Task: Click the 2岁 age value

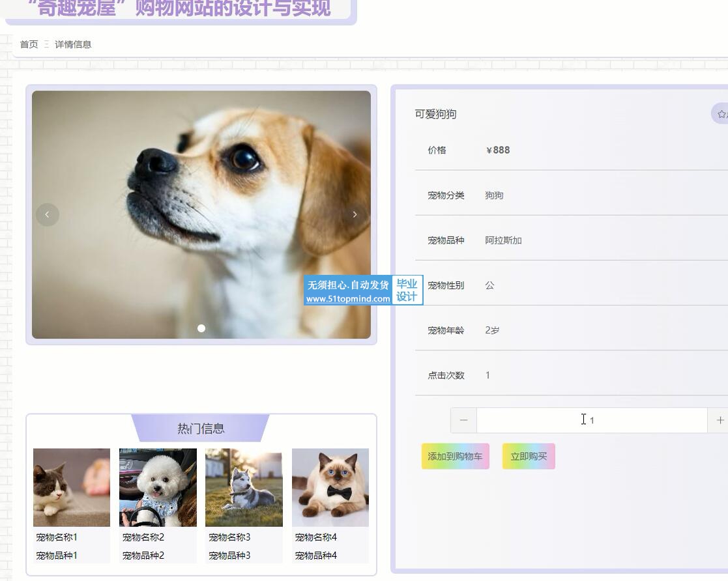Action: pos(492,330)
